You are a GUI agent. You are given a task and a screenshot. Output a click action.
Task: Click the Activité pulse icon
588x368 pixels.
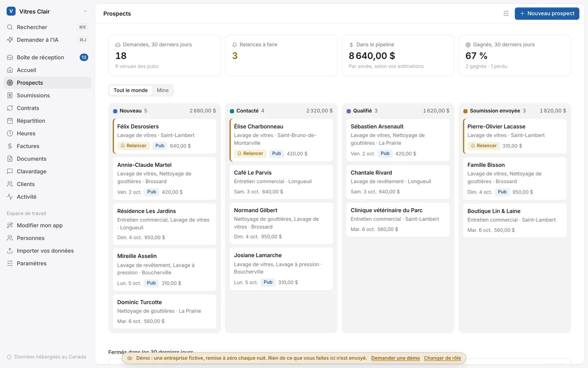tap(10, 197)
